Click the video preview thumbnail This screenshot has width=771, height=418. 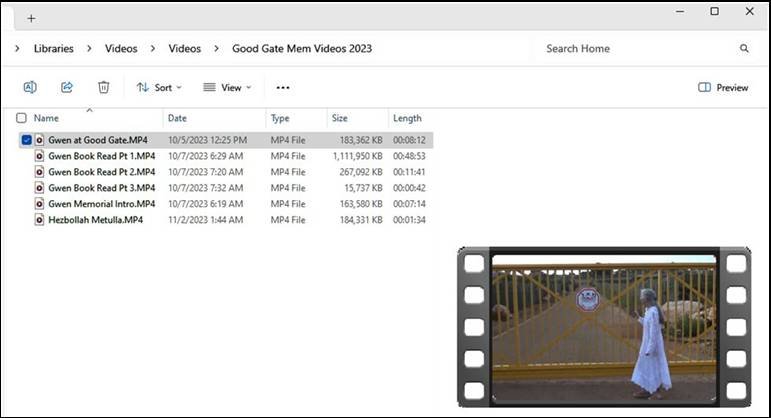[x=604, y=325]
